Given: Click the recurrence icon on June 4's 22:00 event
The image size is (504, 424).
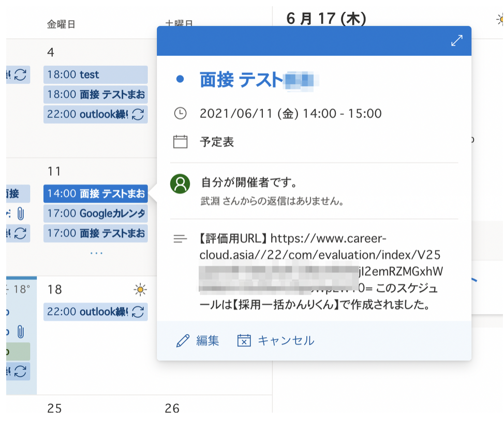Looking at the screenshot, I should coord(138,114).
